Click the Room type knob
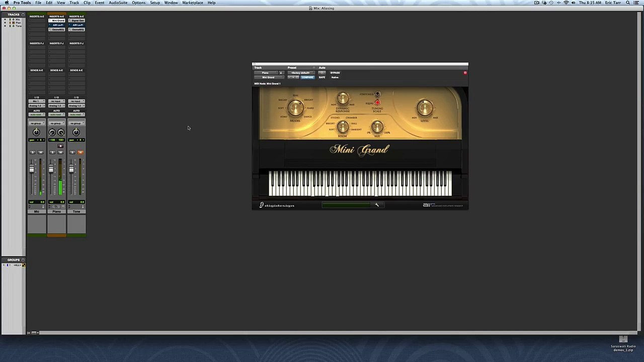Viewport: 644px width, 362px height. click(343, 126)
